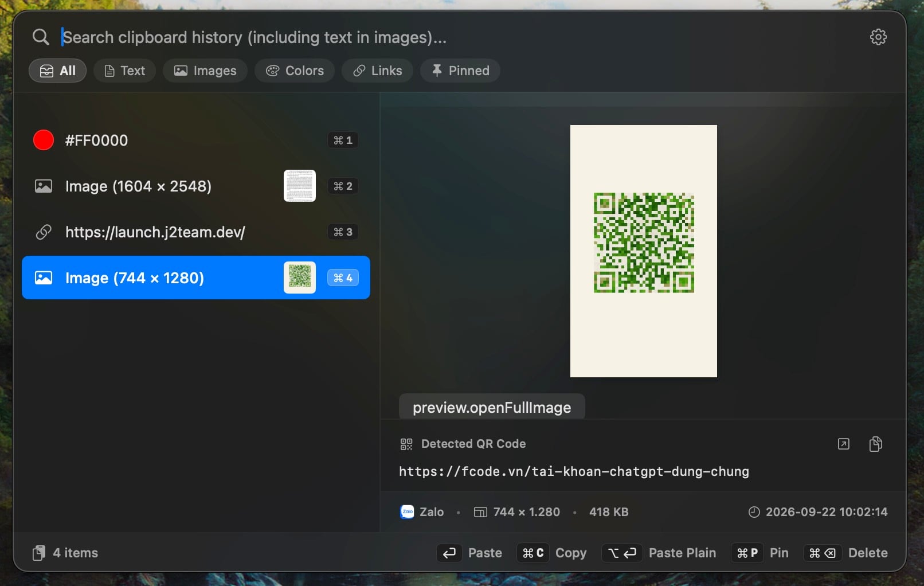Click the document thumbnail of Image 1604 × 2548

300,186
